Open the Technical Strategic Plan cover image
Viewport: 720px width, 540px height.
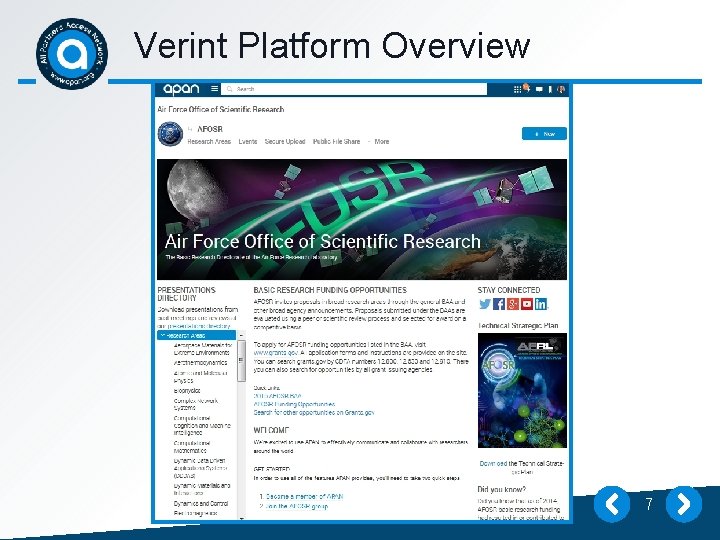[x=522, y=390]
